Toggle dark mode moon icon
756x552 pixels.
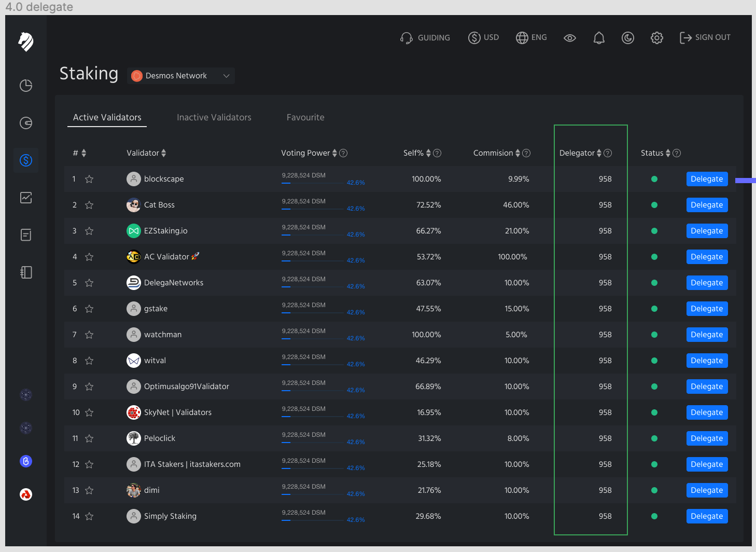pos(628,38)
